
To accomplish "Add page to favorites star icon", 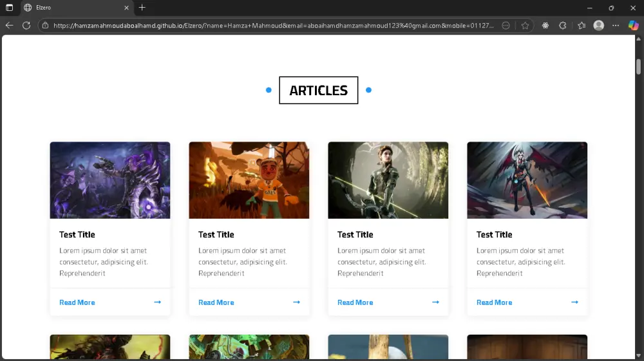I will [x=525, y=26].
